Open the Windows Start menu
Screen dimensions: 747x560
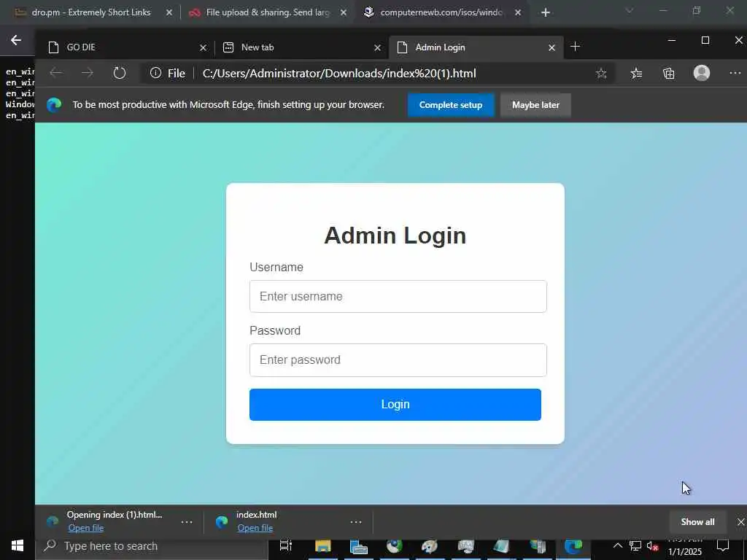(18, 545)
